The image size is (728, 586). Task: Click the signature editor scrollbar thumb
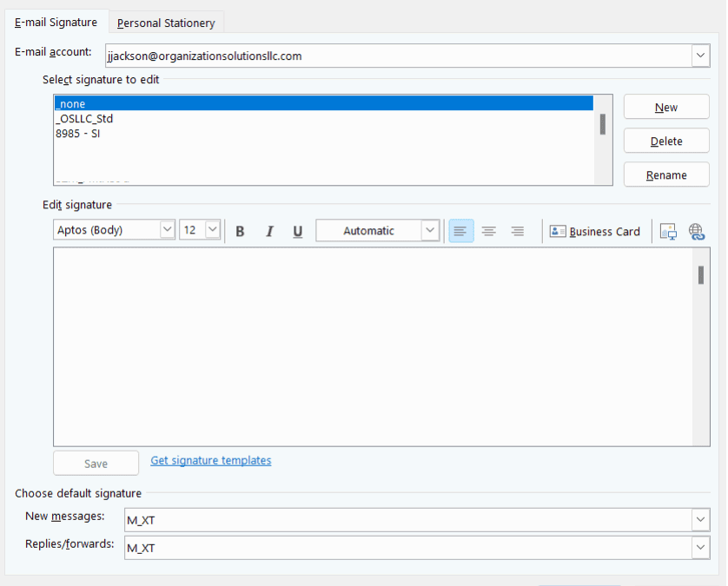(x=700, y=274)
